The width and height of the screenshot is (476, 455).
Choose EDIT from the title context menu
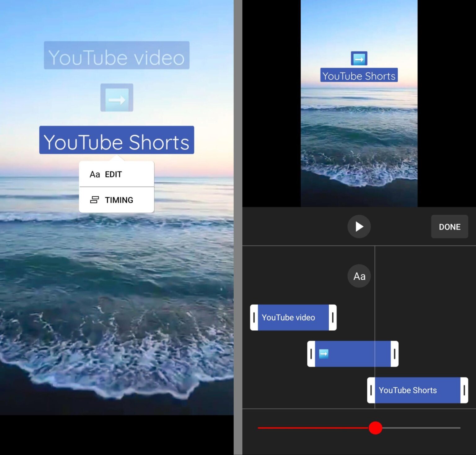pos(113,174)
